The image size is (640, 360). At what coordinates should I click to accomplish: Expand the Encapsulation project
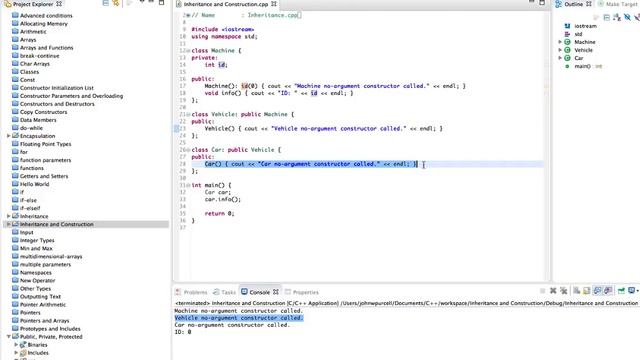pyautogui.click(x=9, y=136)
